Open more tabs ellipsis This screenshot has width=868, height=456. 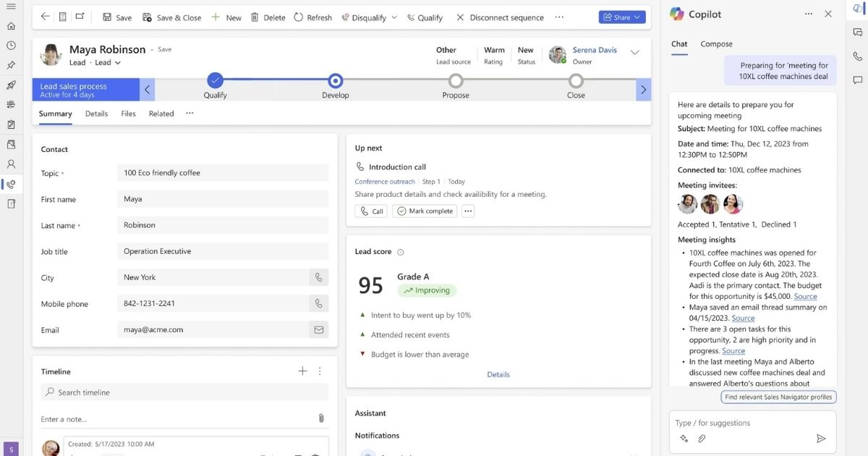tap(190, 113)
